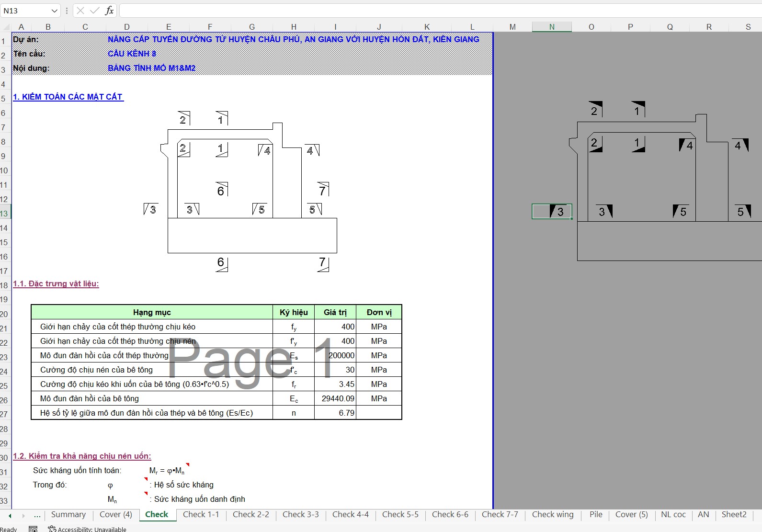Click the Cancel X icon in formula bar
This screenshot has width=762, height=532.
pyautogui.click(x=80, y=11)
